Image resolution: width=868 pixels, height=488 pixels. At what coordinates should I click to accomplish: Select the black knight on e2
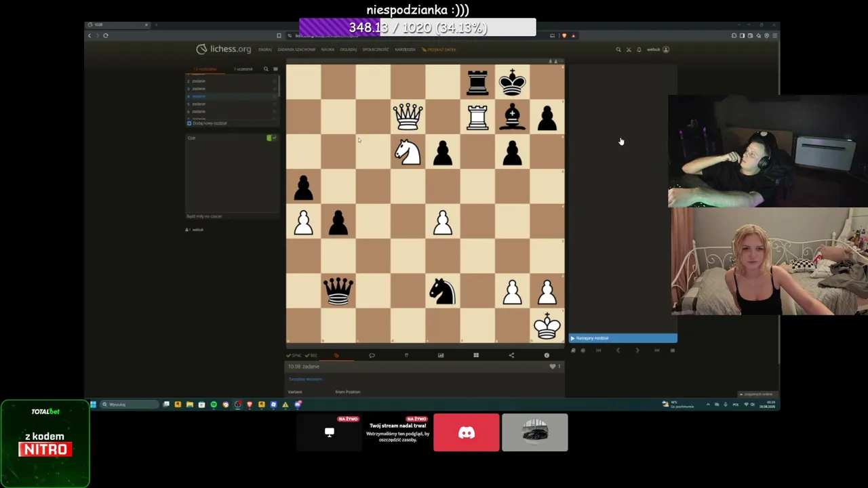[x=442, y=291]
